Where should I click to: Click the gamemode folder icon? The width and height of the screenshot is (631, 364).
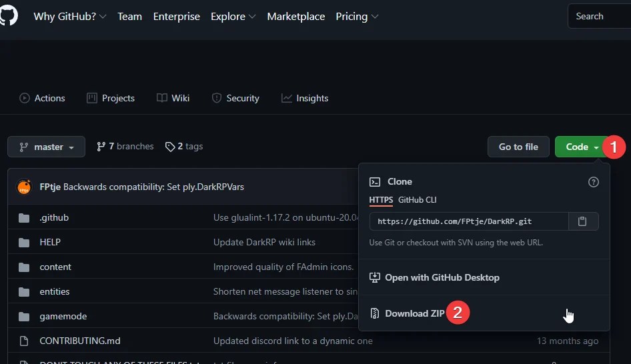tap(24, 317)
